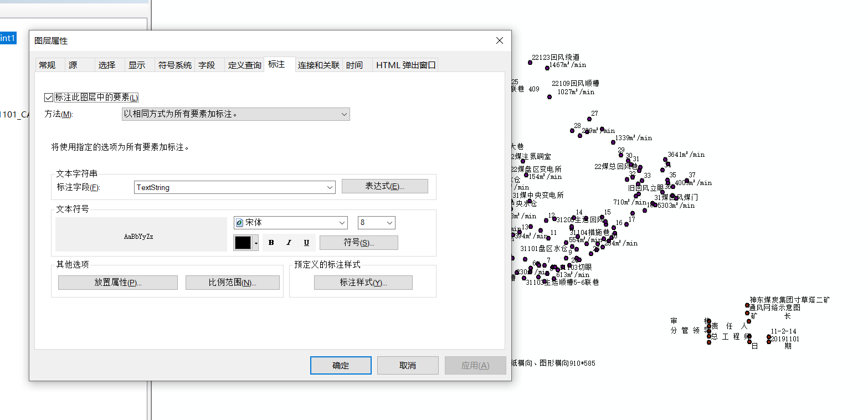
Task: Open the 宋体 font dropdown
Action: (x=342, y=222)
